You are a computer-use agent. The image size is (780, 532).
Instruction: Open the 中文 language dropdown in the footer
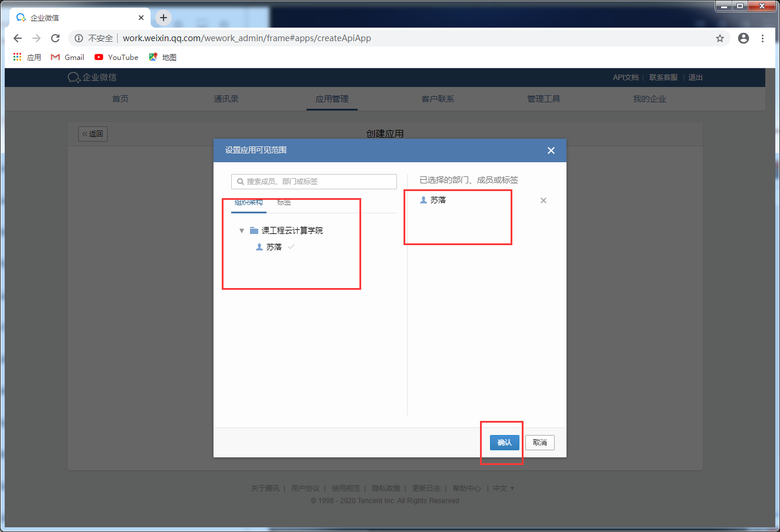[504, 488]
